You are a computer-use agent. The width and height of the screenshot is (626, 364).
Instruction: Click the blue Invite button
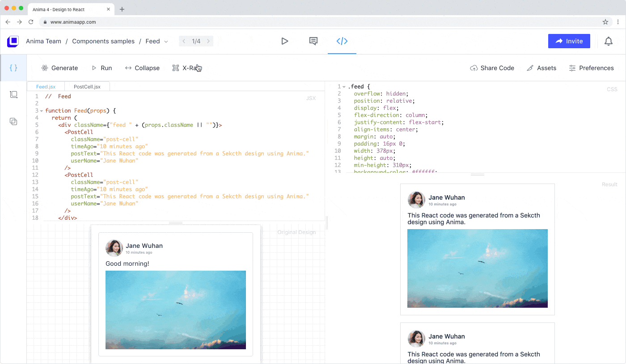(569, 41)
